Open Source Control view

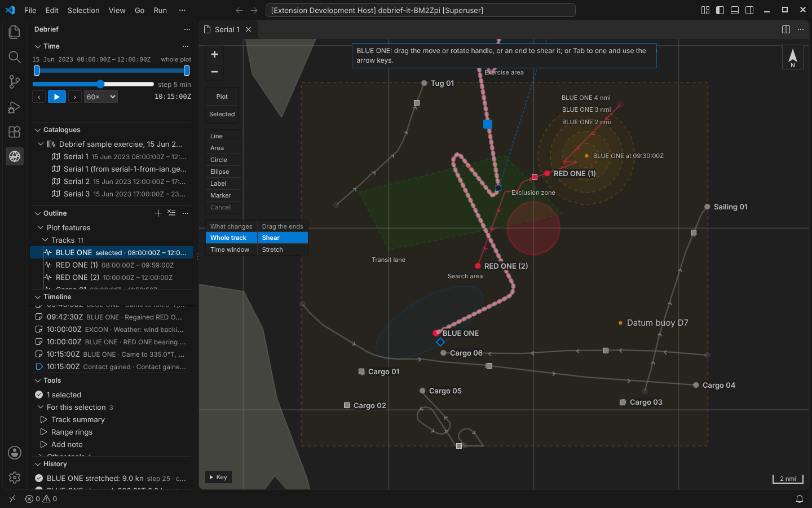click(x=15, y=82)
